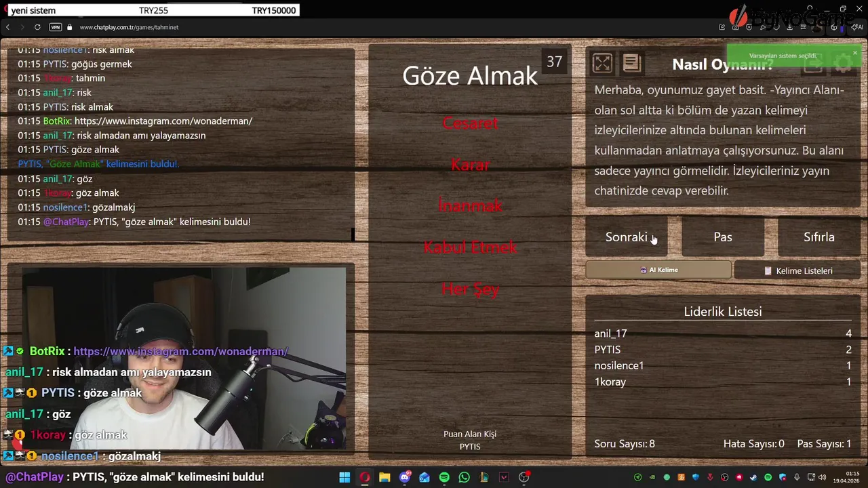868x488 pixels.
Task: Click the share page icon in browser toolbar
Action: click(722, 27)
